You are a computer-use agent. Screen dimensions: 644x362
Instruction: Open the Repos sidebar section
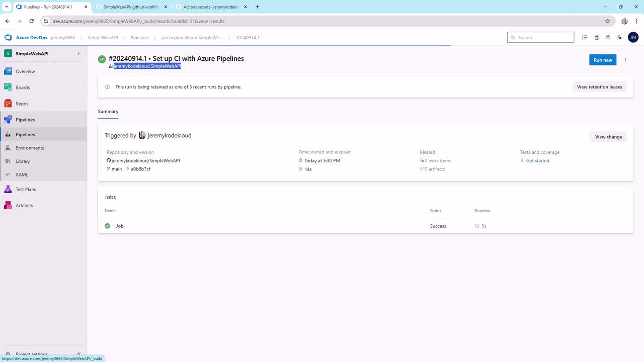(22, 104)
